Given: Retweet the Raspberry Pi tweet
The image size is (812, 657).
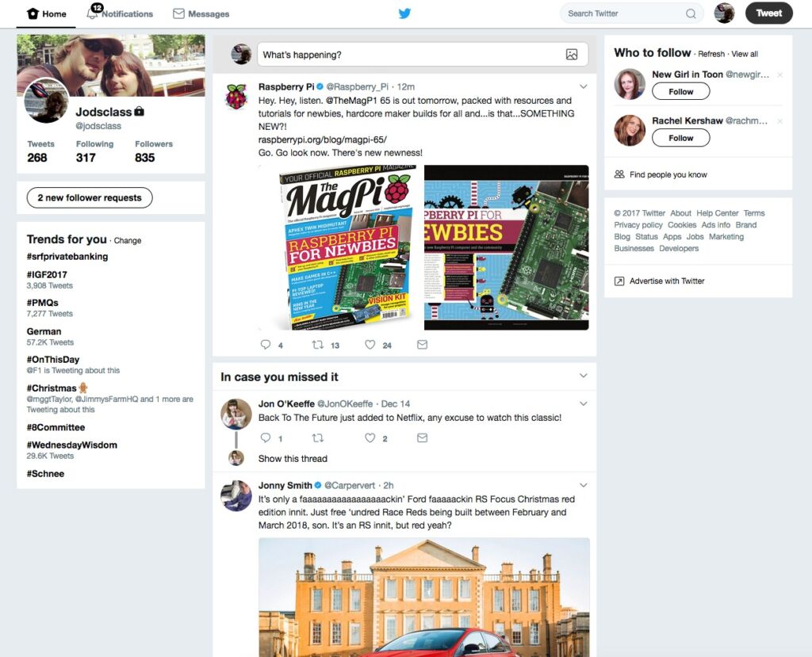Looking at the screenshot, I should tap(317, 345).
